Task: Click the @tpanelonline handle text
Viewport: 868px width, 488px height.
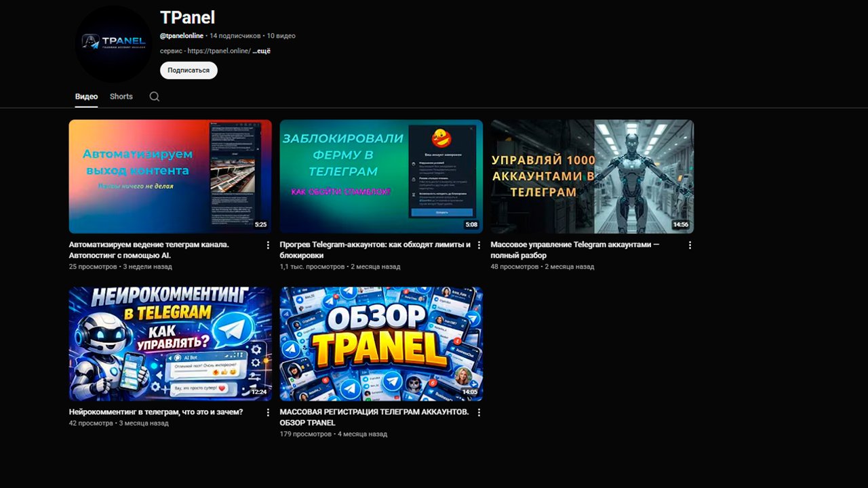Action: (x=182, y=36)
